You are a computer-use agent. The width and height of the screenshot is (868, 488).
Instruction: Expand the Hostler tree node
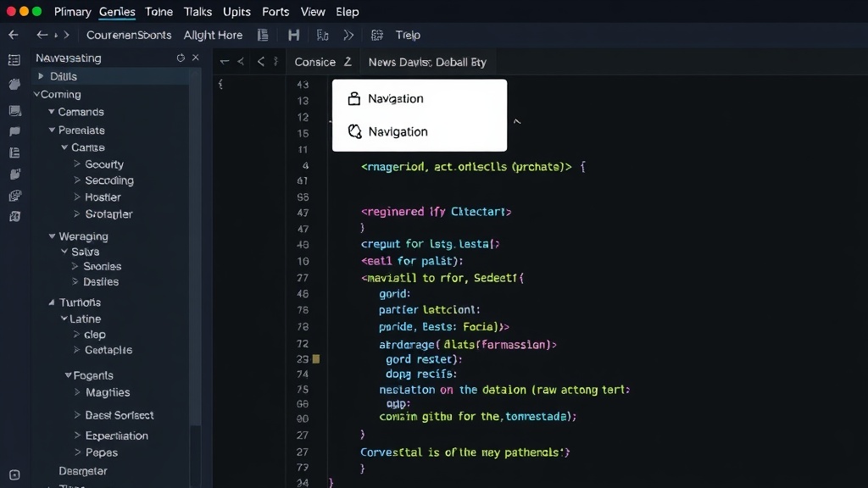(x=77, y=197)
